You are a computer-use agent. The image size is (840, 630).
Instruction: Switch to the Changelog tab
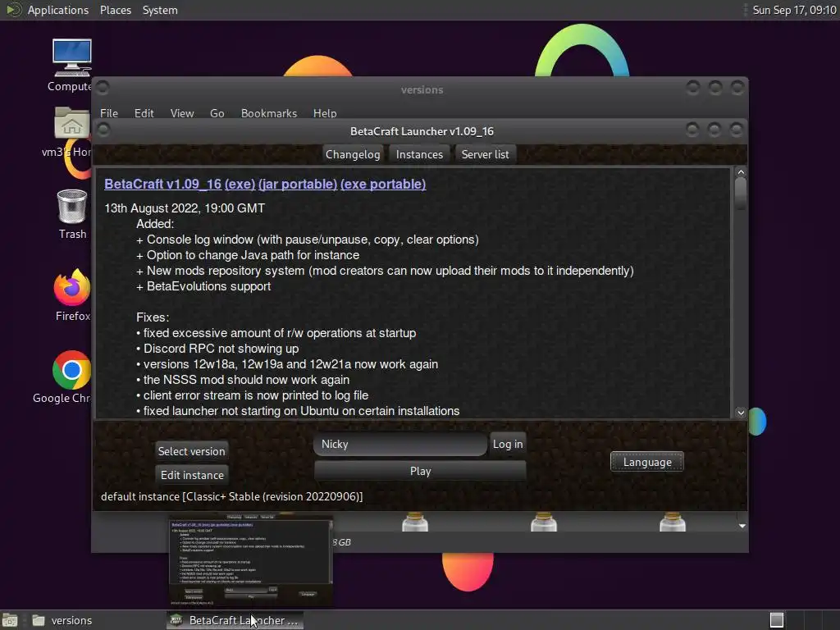tap(353, 154)
